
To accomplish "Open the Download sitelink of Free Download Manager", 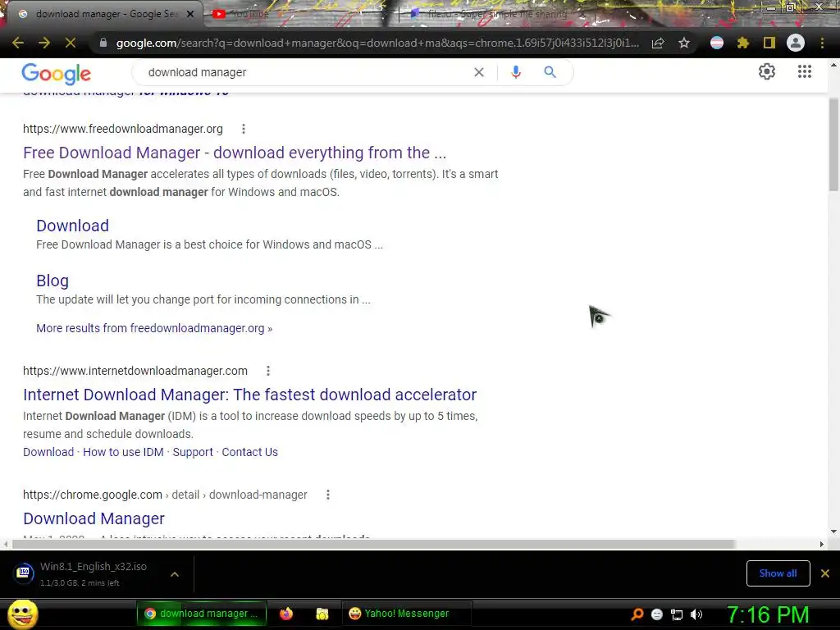I will [73, 226].
